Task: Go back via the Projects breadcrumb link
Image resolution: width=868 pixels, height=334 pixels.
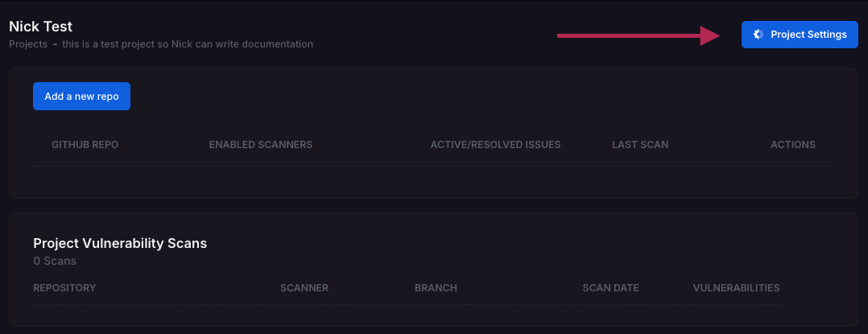Action: 28,43
